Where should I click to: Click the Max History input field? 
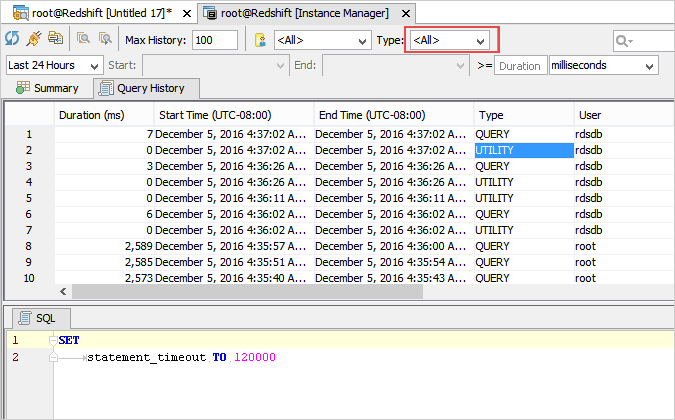(215, 40)
